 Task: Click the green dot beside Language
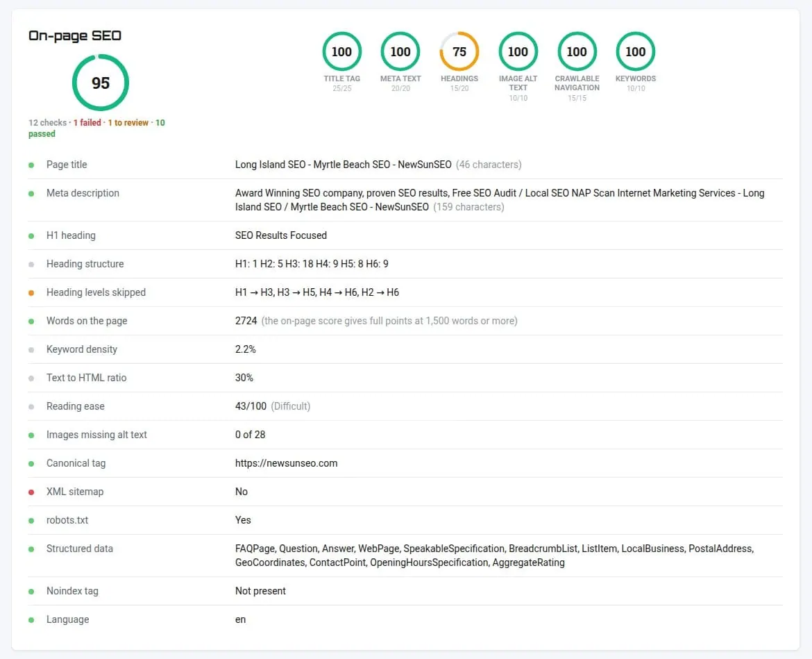pyautogui.click(x=31, y=621)
